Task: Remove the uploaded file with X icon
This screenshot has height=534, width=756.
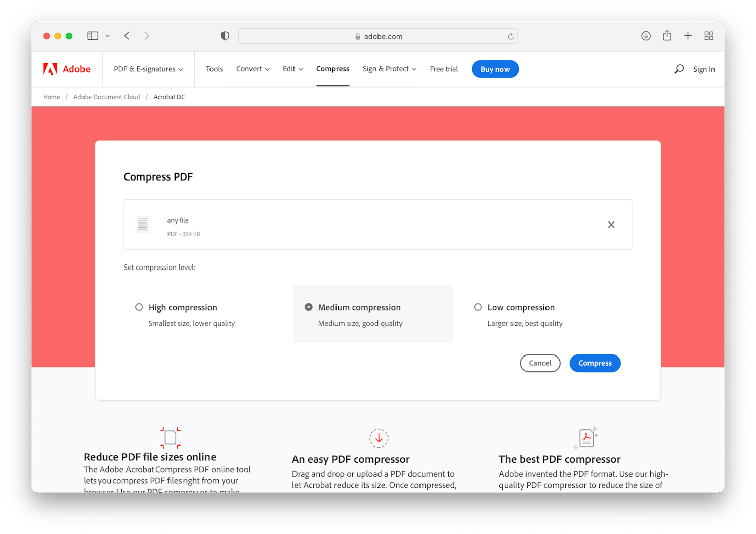Action: click(611, 225)
